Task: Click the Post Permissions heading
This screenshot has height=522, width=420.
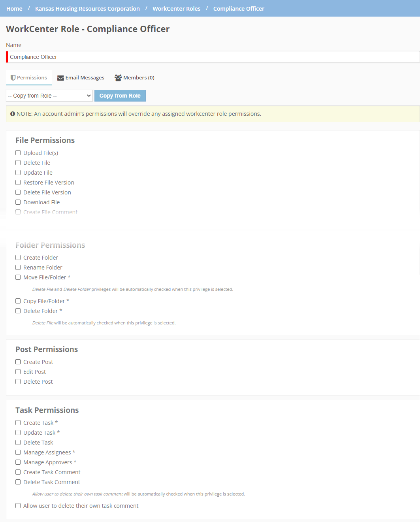Action: coord(47,349)
